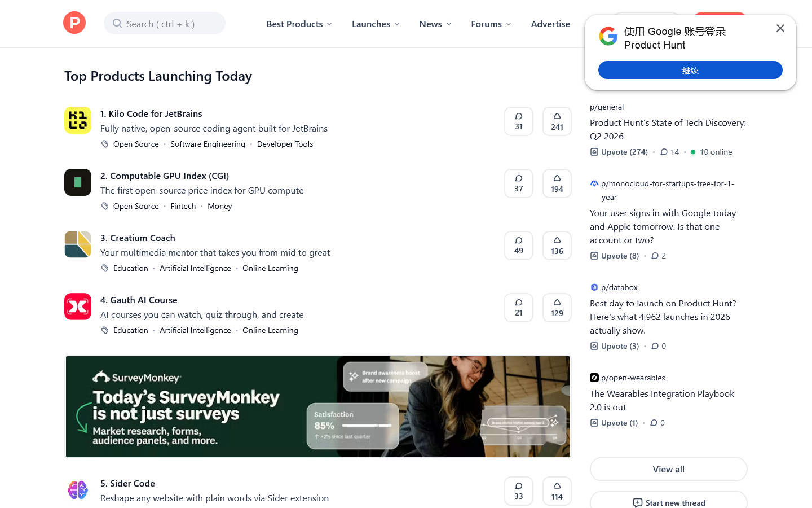Open the Kilo Code product logo
The width and height of the screenshot is (812, 508).
pyautogui.click(x=78, y=120)
